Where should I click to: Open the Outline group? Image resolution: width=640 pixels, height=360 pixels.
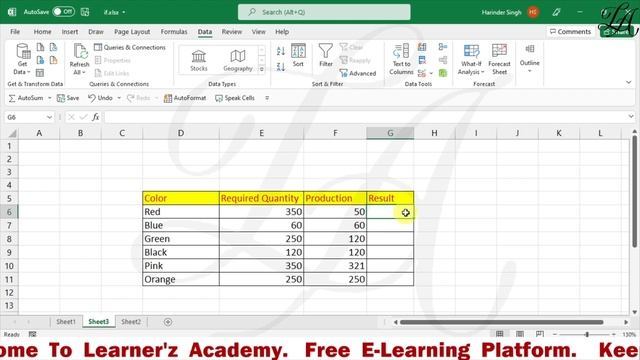click(529, 58)
